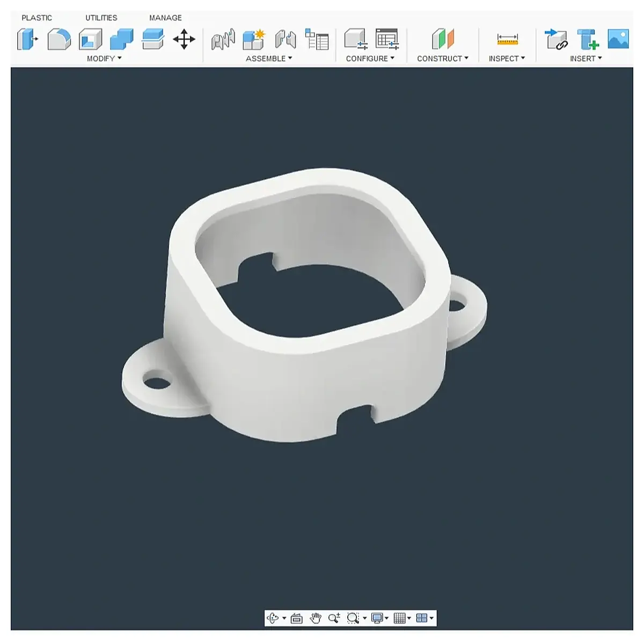Switch to the PLASTIC tab

[37, 18]
